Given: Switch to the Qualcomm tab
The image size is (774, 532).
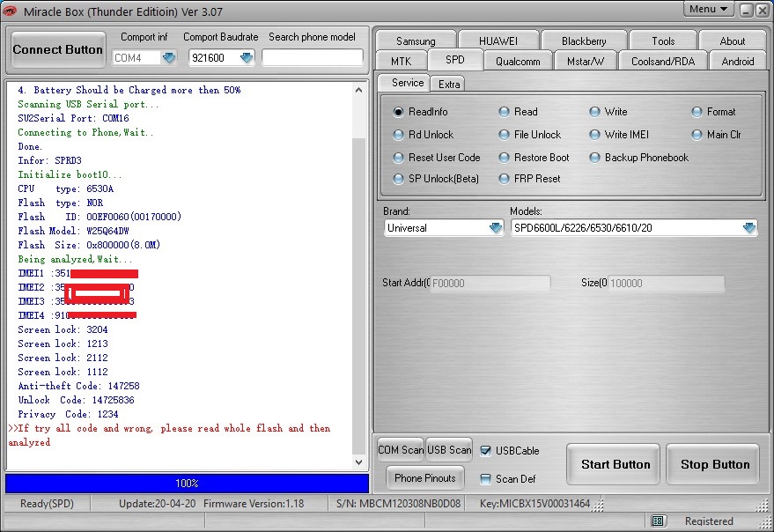Looking at the screenshot, I should (518, 62).
